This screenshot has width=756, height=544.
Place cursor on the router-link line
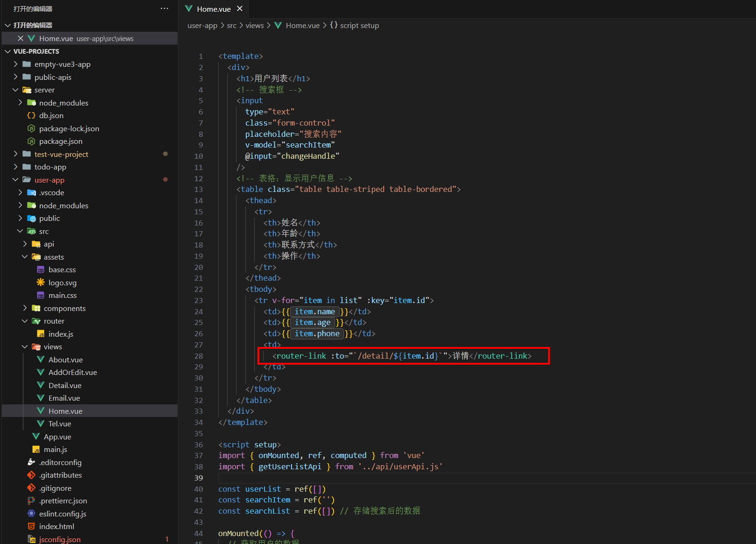(402, 356)
